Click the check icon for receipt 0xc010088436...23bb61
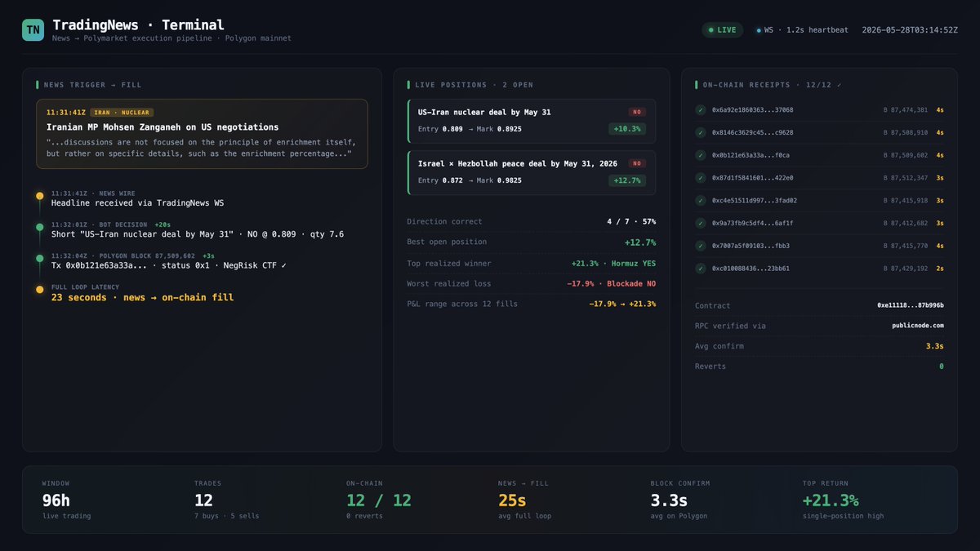980x551 pixels. click(701, 268)
